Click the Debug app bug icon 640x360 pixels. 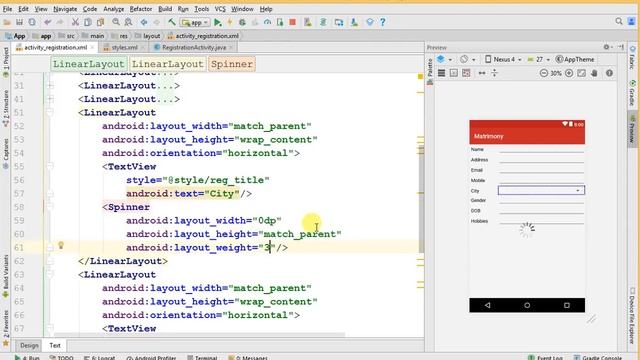click(x=242, y=22)
